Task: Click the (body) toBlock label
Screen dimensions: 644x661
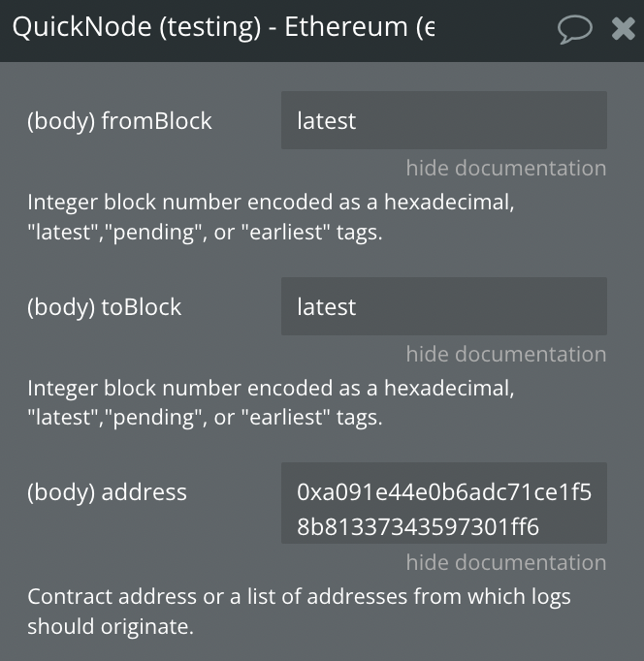Action: (104, 307)
